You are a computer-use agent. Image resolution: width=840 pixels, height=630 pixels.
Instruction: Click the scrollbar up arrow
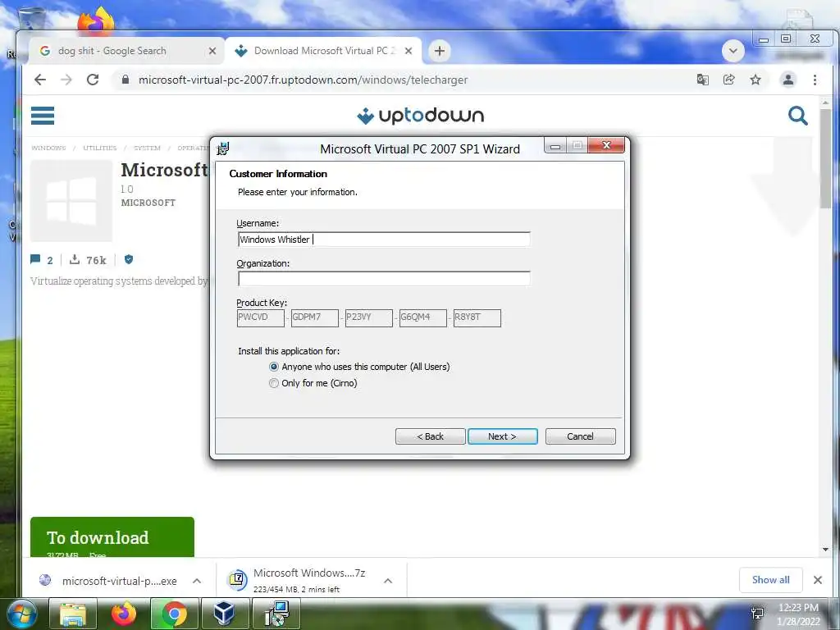tap(825, 103)
